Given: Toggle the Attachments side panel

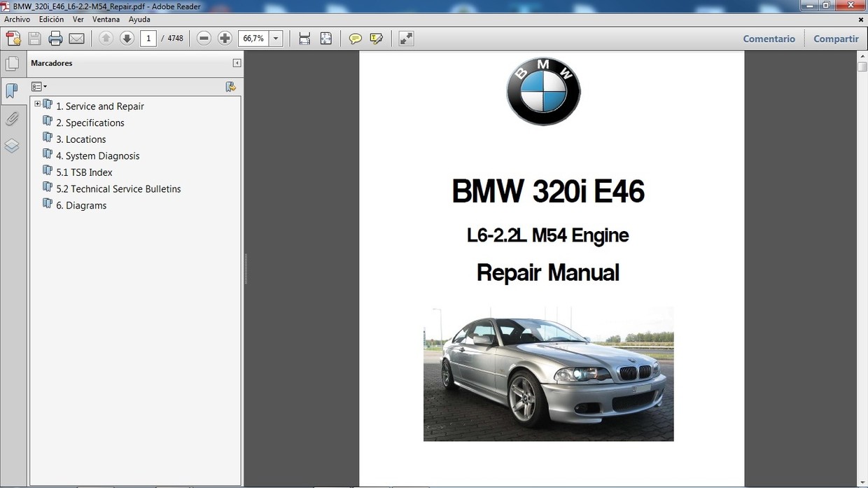Looking at the screenshot, I should [x=12, y=118].
